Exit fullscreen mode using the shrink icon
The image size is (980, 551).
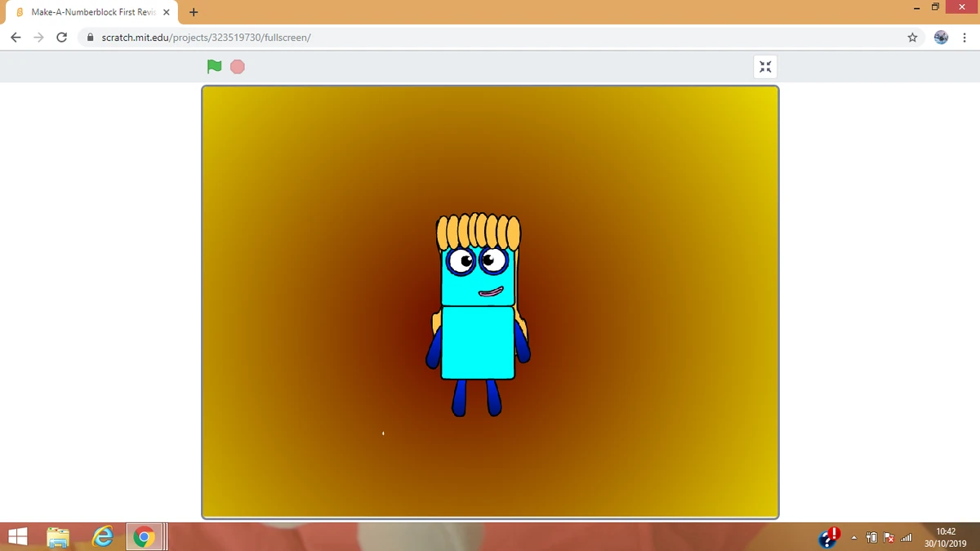coord(765,66)
